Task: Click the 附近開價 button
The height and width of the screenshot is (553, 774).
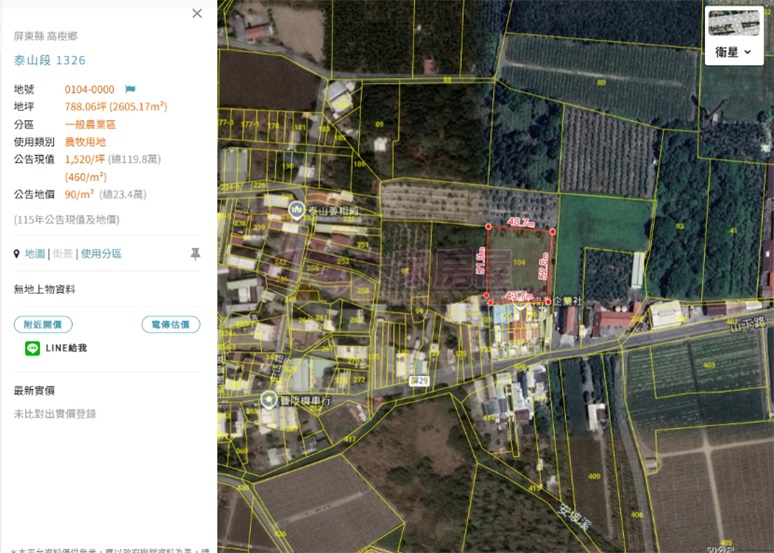Action: point(43,324)
